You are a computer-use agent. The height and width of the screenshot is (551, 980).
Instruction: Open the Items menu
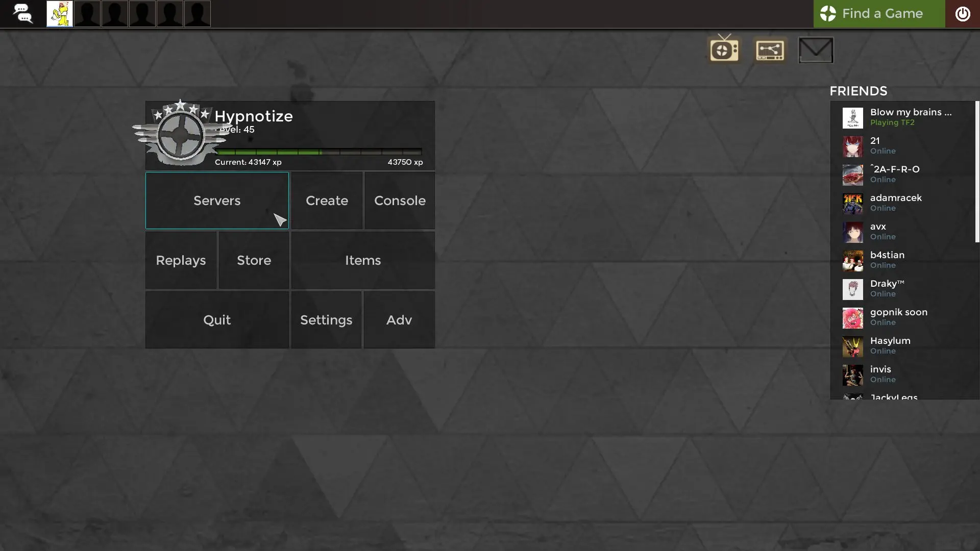(x=363, y=260)
